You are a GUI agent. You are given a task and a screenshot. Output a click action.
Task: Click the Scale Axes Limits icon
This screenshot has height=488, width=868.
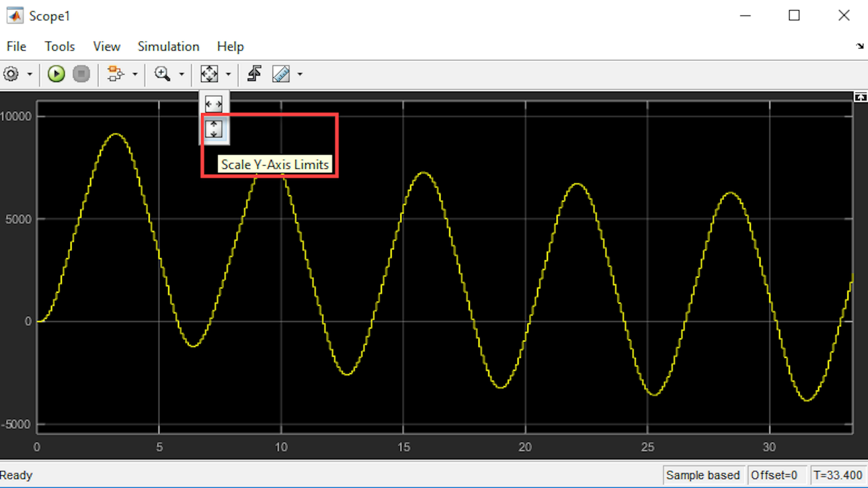point(209,74)
